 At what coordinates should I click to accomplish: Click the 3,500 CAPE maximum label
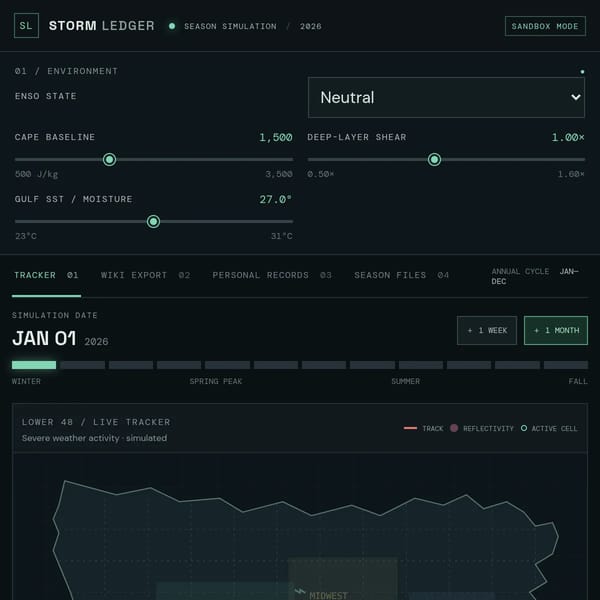pos(279,174)
